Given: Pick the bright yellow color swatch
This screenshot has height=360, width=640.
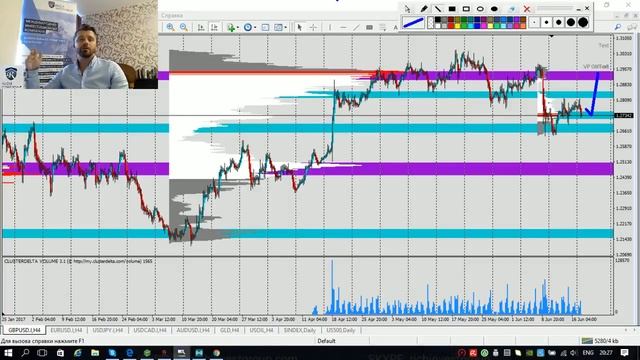Looking at the screenshot, I should (x=458, y=26).
